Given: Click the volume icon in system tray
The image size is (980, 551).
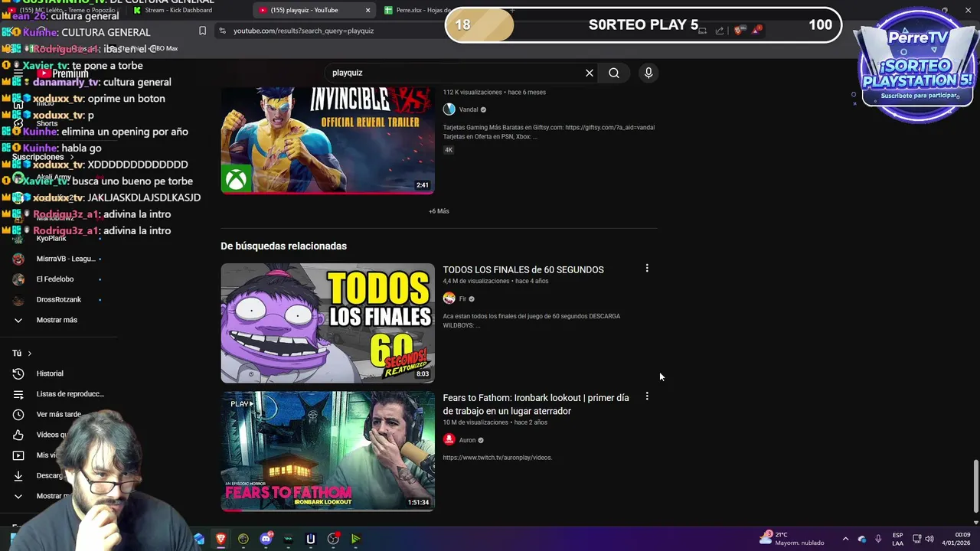Looking at the screenshot, I should click(x=931, y=539).
